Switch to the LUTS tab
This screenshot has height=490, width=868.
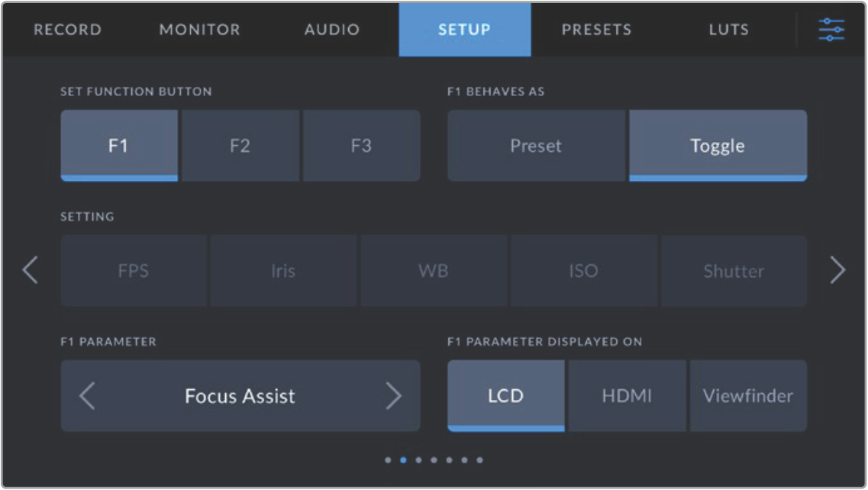[x=728, y=30]
